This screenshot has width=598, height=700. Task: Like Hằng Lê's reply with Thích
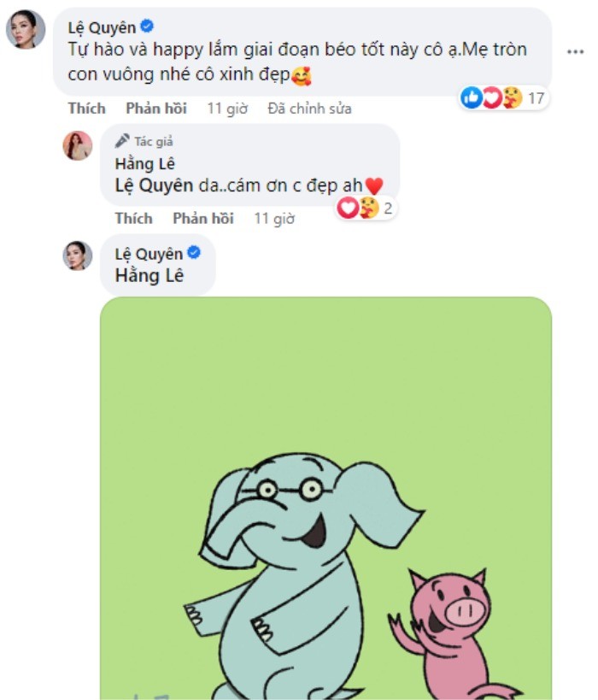pyautogui.click(x=133, y=218)
